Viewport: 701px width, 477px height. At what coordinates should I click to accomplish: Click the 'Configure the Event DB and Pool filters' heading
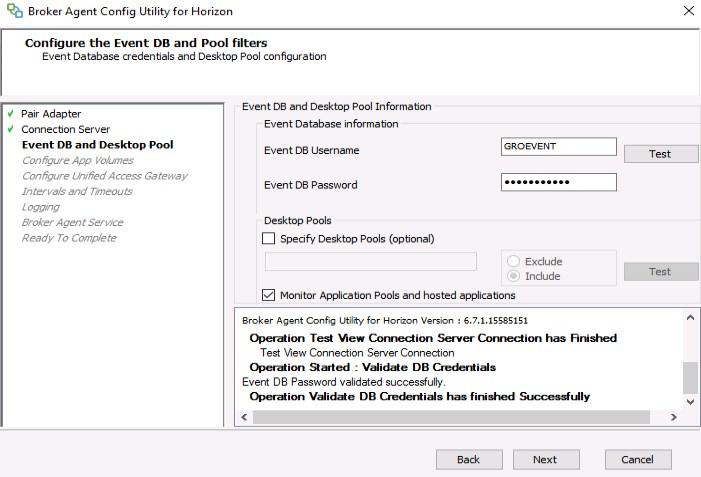point(146,43)
